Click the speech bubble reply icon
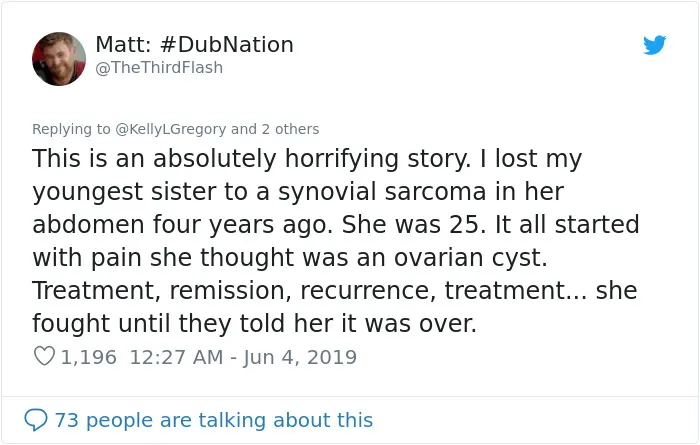 point(36,420)
